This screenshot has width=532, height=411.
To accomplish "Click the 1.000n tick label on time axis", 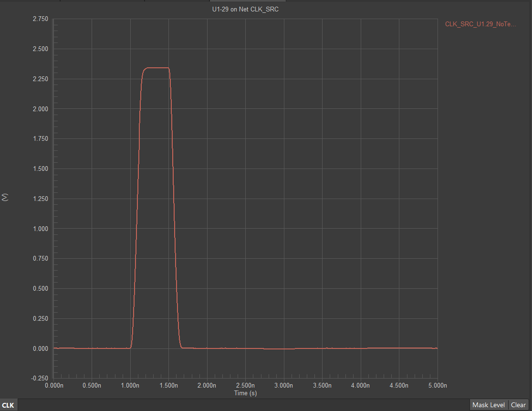I will (x=130, y=385).
